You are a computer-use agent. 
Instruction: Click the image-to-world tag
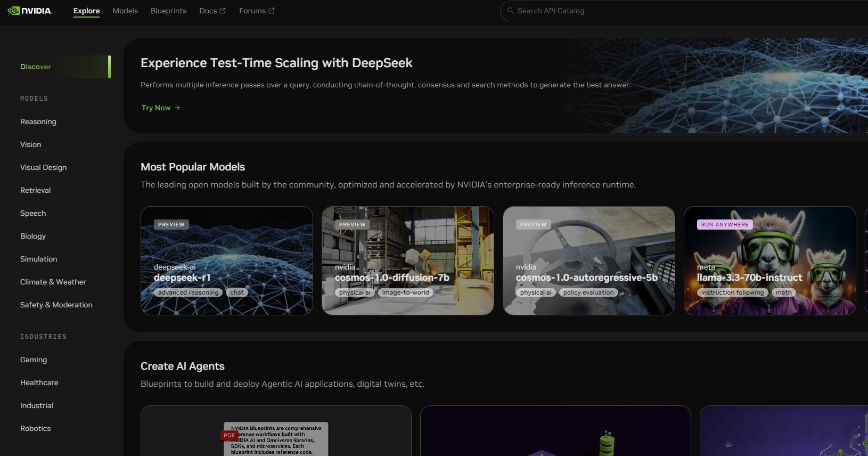click(405, 292)
